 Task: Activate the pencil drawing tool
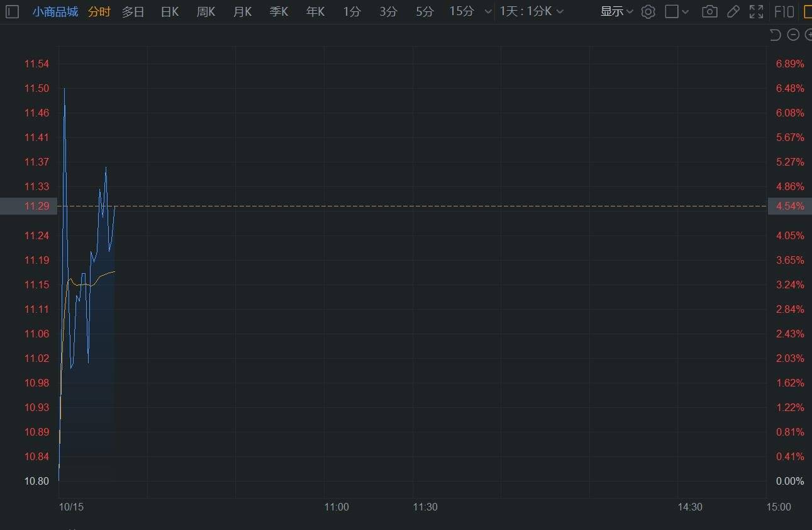coord(733,11)
